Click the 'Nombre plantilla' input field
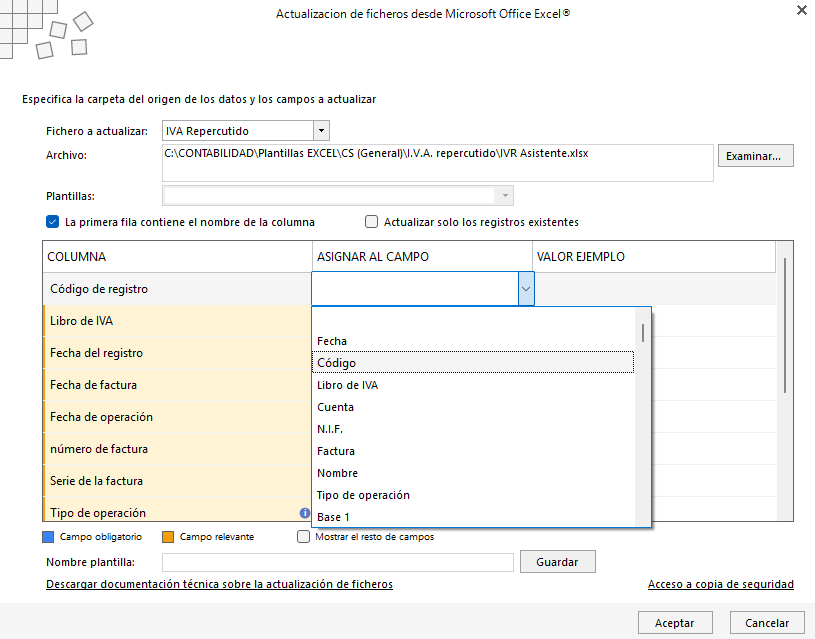The image size is (815, 639). pos(338,562)
